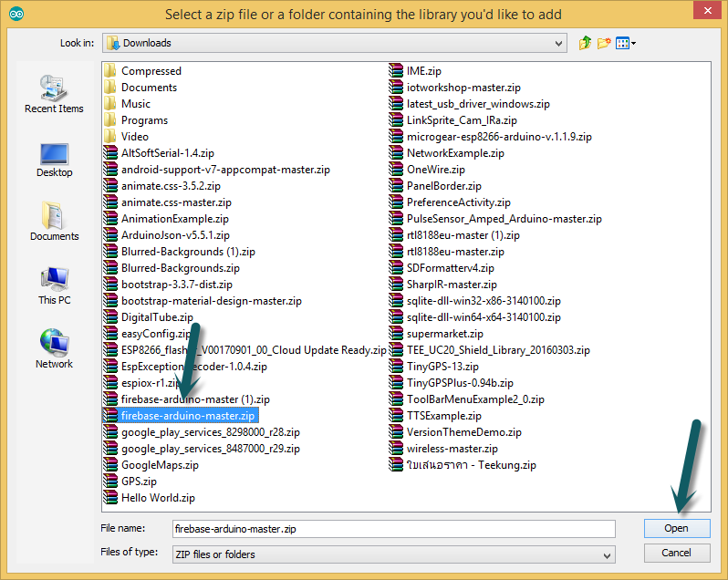This screenshot has height=580, width=728.
Task: Select animate.css-3.5.2.zip
Action: (162, 186)
